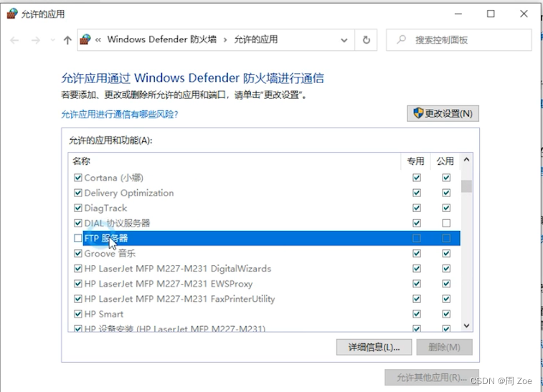Select the Cortana (小娜) row

pos(265,178)
